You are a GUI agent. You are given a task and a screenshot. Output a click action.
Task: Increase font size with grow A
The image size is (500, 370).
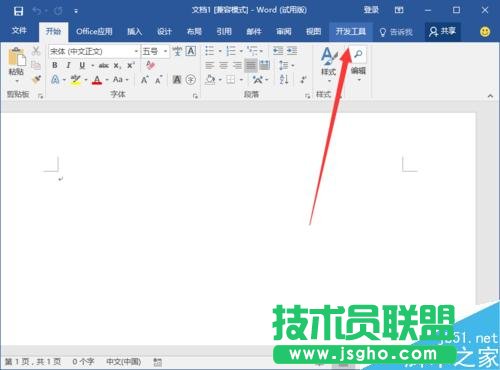[144, 80]
